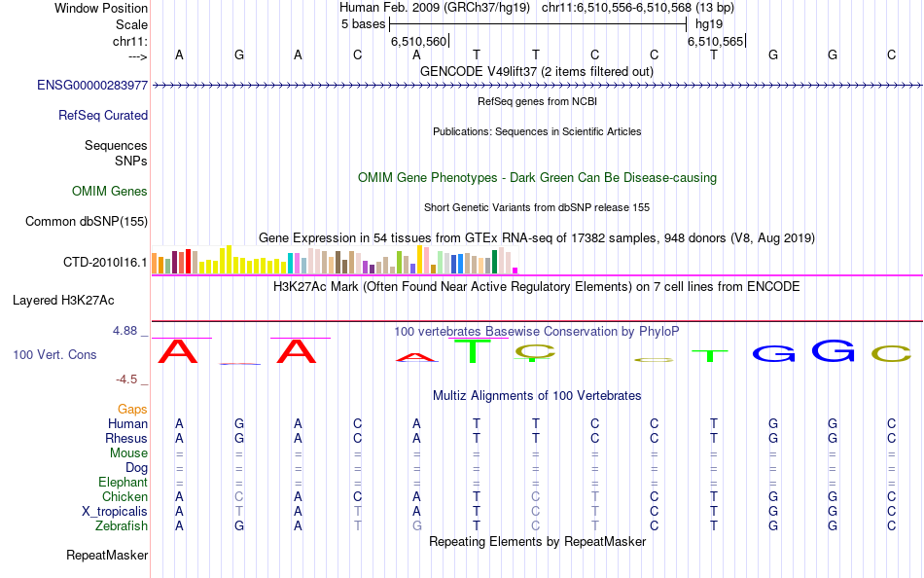Screen dimensions: 924x578
Task: Click the GENCODE V49lift37 track title
Action: (x=537, y=72)
